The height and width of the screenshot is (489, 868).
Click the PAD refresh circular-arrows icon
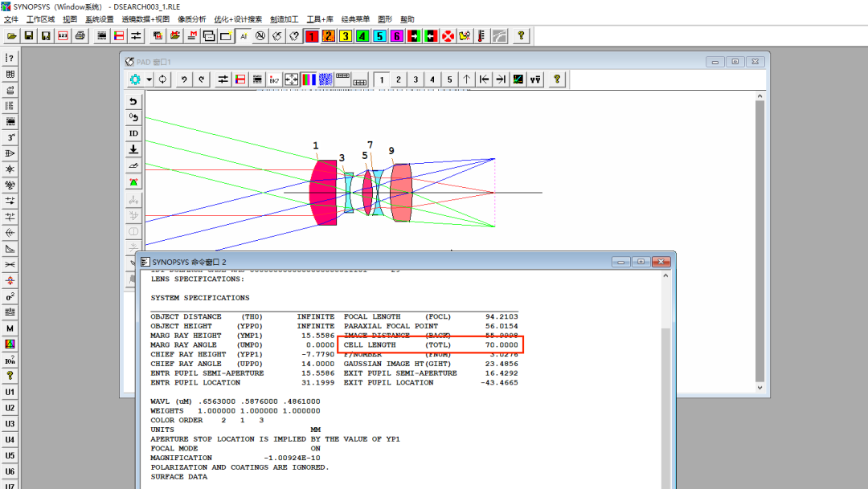(162, 79)
